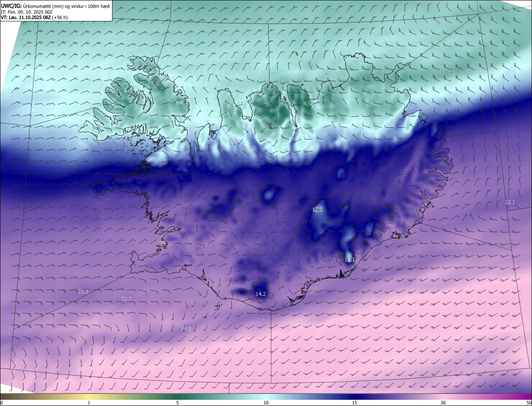Click the 50 tick label on the colour scale
Viewport: 532px width, 406px height.
(x=529, y=403)
